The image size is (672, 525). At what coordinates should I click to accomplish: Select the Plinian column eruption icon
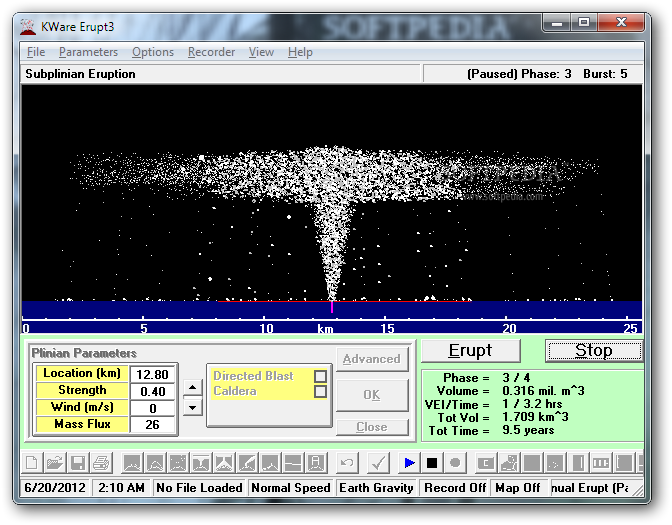tap(201, 463)
